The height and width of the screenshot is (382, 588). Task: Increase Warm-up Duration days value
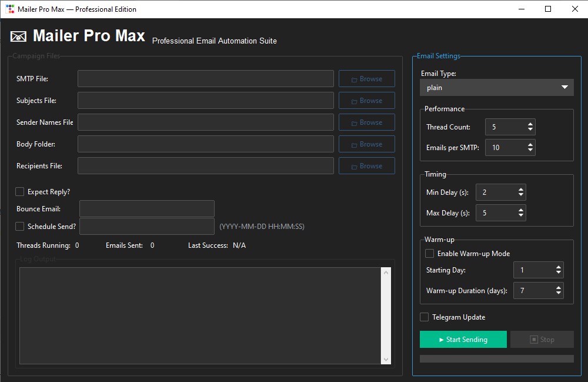point(559,287)
